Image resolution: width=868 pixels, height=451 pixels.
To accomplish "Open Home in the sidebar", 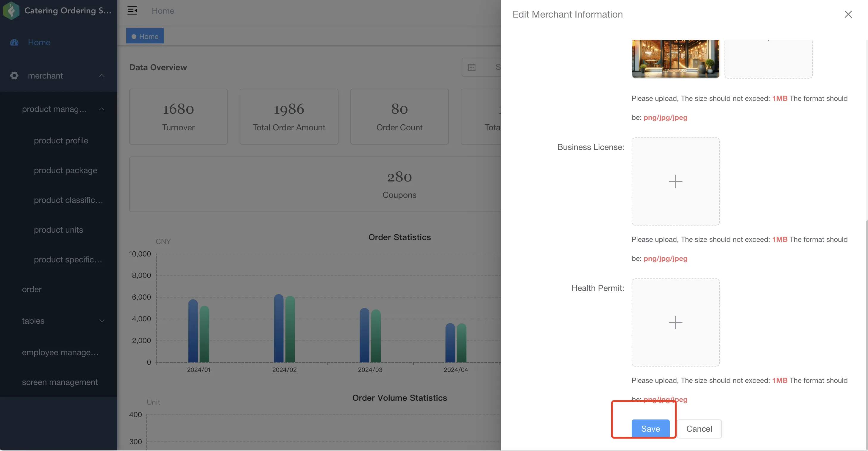I will click(x=59, y=43).
